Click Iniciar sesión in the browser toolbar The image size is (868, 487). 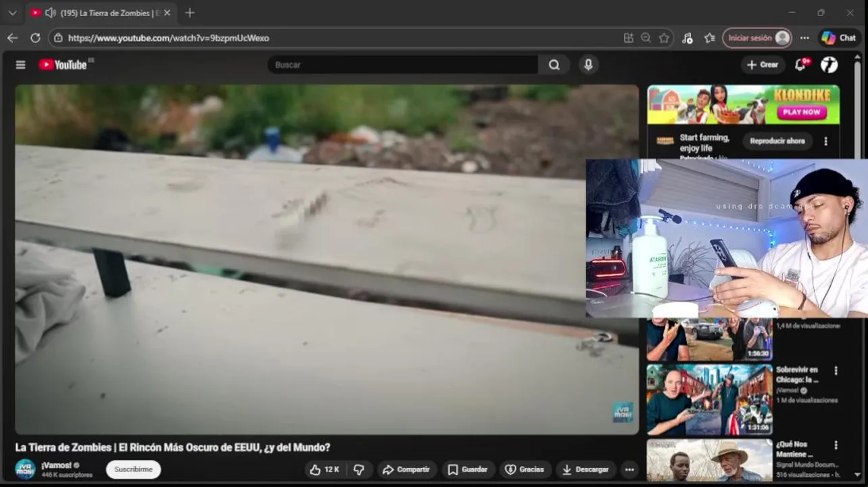point(756,38)
